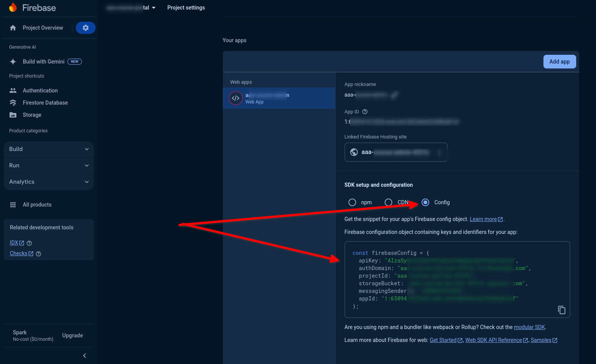Click the hosting site globe icon
This screenshot has height=364, width=596.
[x=354, y=152]
